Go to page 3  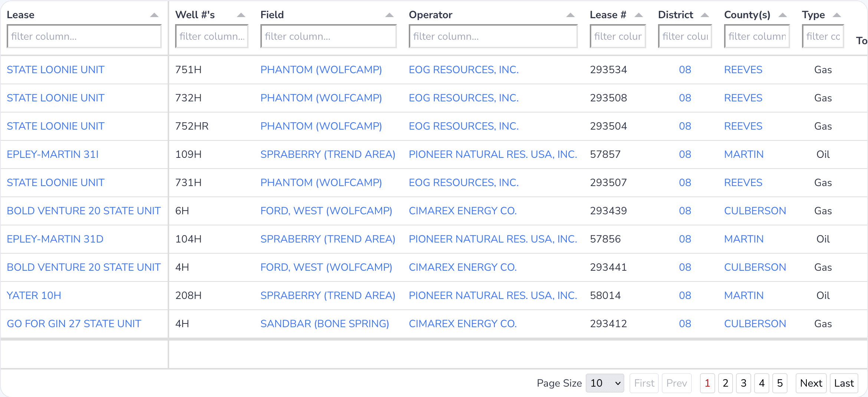[x=744, y=383]
